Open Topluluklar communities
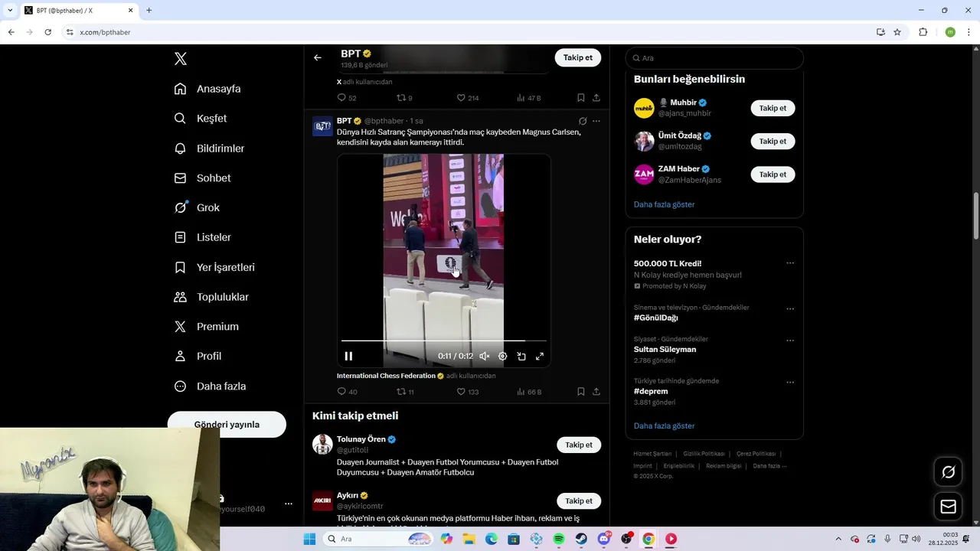The width and height of the screenshot is (980, 551). (x=211, y=297)
